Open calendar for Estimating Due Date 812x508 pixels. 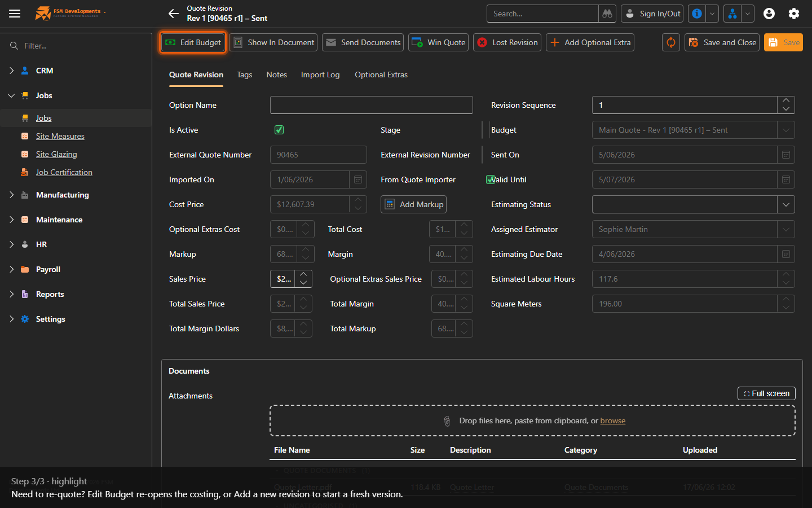coord(786,254)
